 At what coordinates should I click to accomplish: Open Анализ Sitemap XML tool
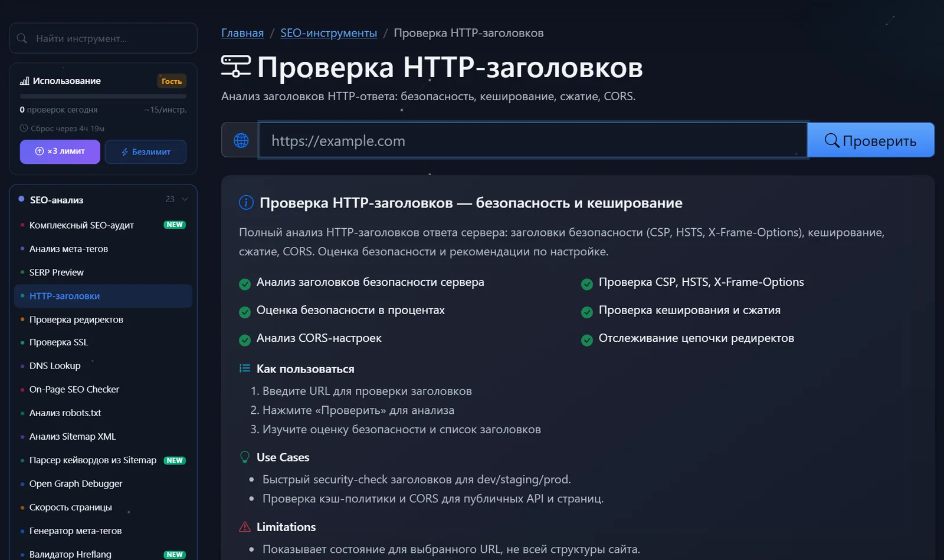point(103,436)
